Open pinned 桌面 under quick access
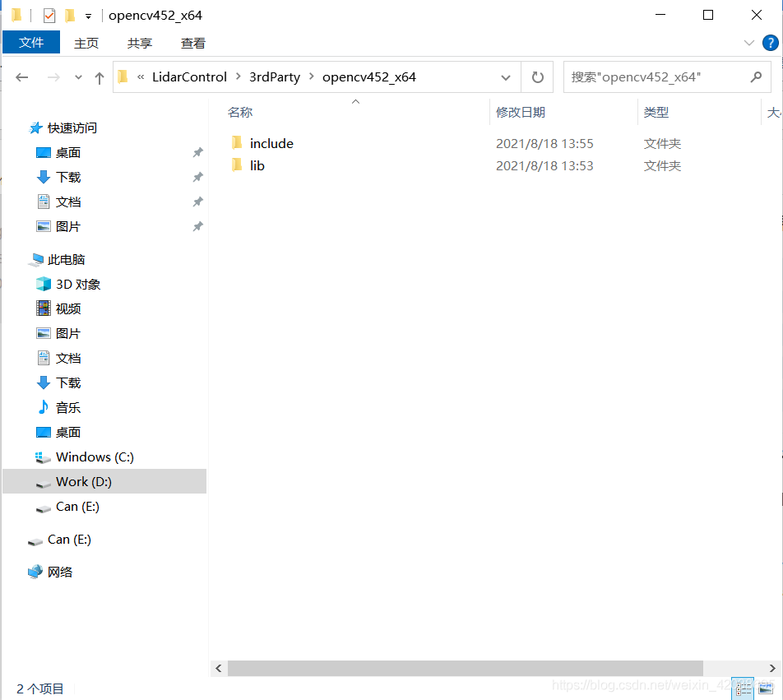This screenshot has width=783, height=700. (68, 153)
